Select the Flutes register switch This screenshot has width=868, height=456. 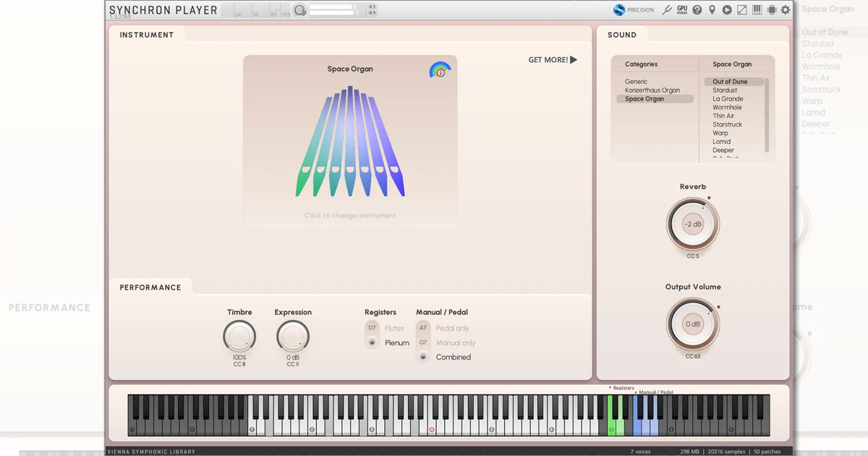click(x=372, y=328)
